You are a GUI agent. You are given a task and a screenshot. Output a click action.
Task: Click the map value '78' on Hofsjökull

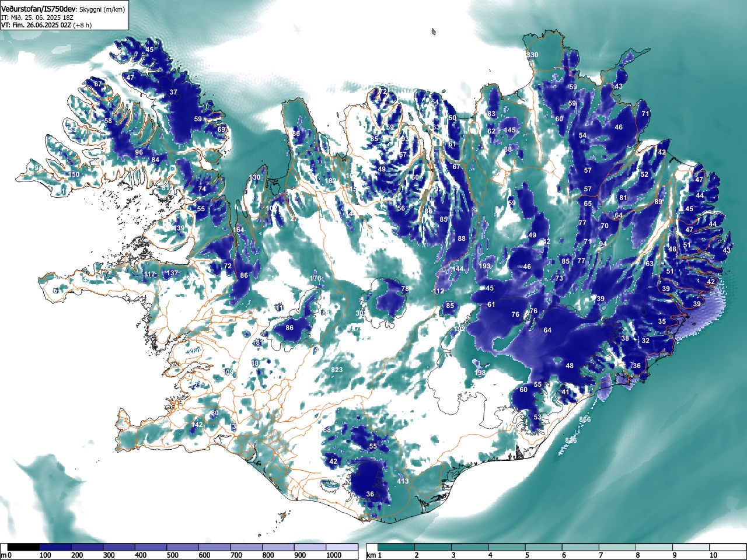point(405,289)
